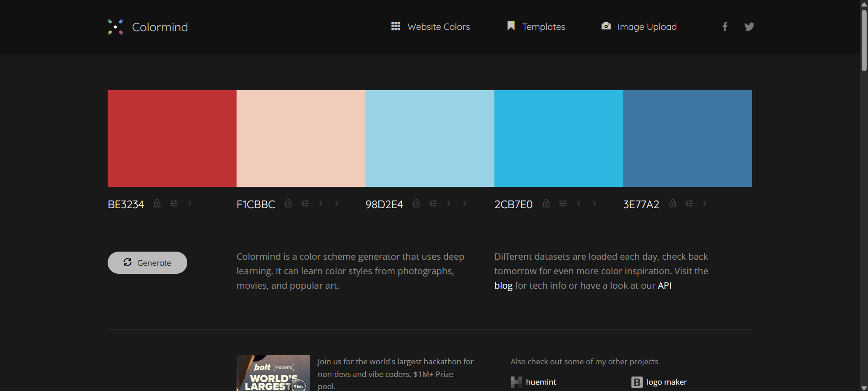The image size is (868, 391).
Task: Click the logo maker B icon
Action: [637, 382]
